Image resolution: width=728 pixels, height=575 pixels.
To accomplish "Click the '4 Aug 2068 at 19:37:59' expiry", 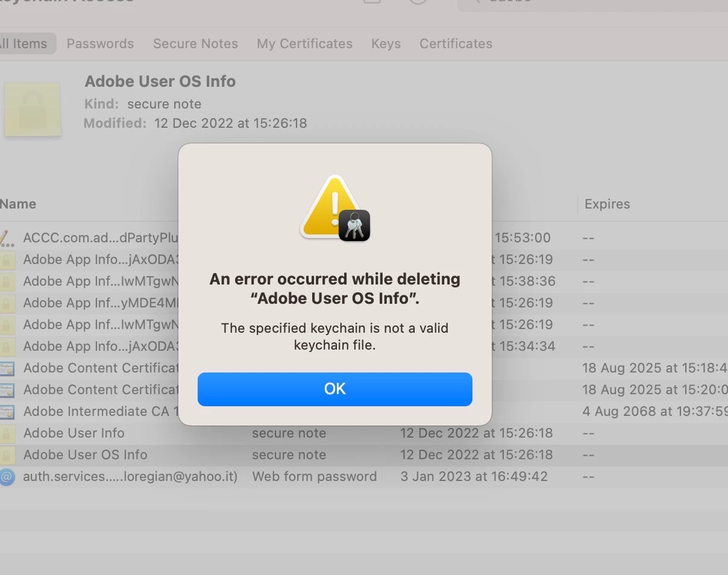I will (655, 411).
